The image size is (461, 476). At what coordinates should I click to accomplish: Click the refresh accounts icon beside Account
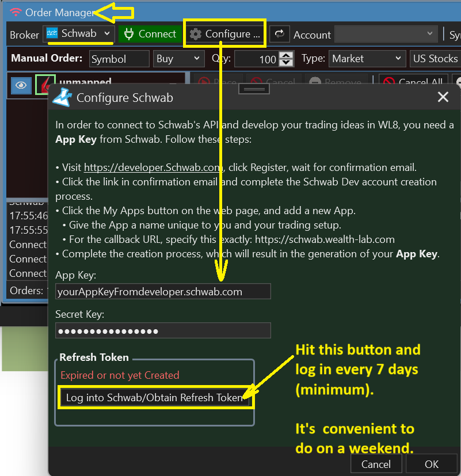click(x=279, y=35)
